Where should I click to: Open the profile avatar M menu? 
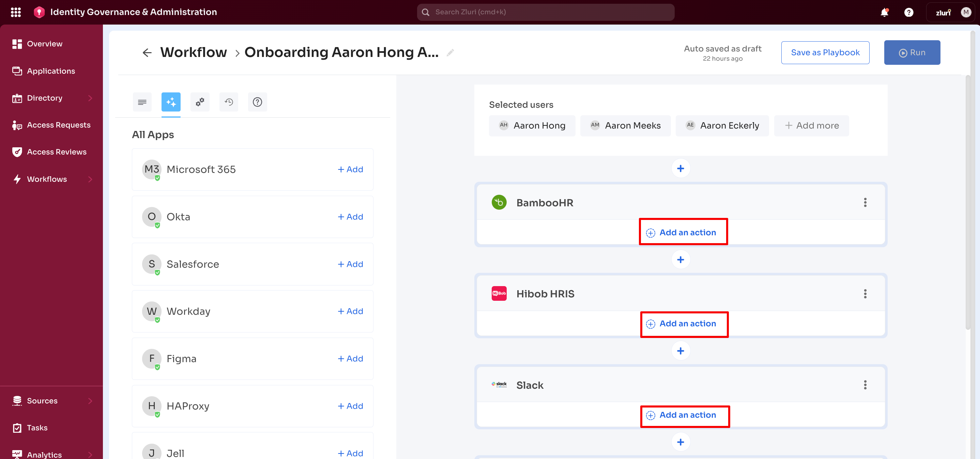pos(966,12)
